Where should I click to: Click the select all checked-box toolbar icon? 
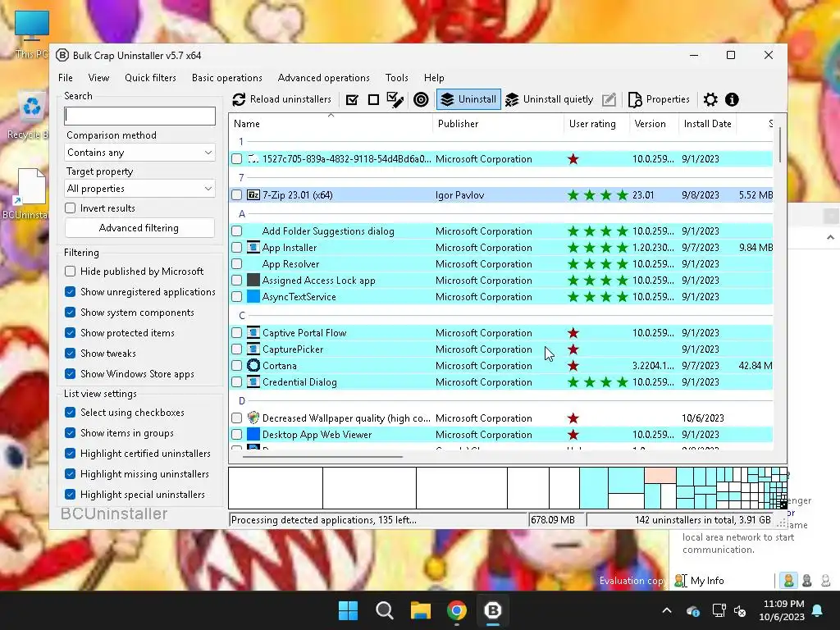coord(352,99)
